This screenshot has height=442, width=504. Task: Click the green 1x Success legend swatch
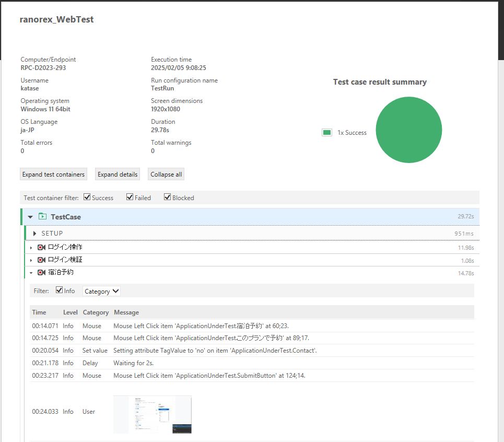[x=326, y=132]
